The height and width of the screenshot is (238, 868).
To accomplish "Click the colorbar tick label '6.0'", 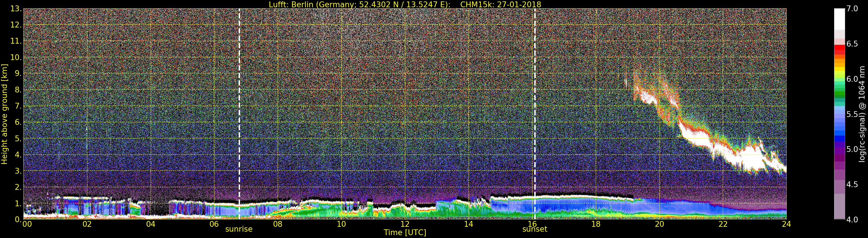I will pos(852,79).
